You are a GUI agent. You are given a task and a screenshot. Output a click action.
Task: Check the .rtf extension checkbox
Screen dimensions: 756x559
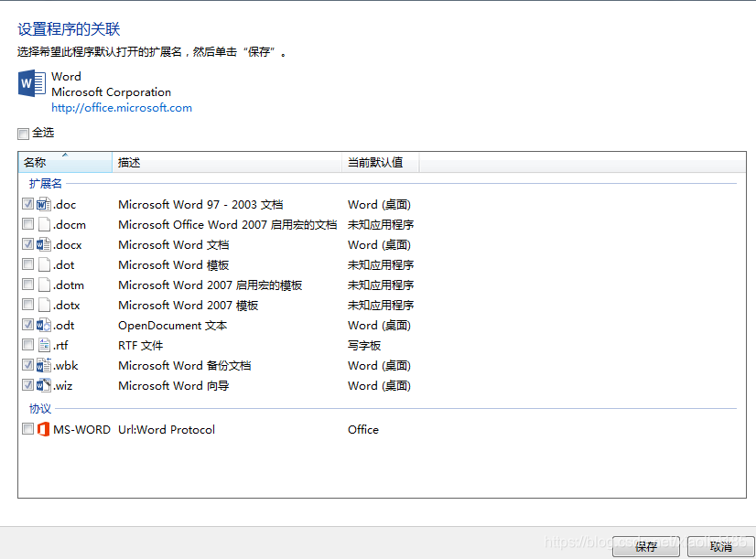[x=27, y=345]
